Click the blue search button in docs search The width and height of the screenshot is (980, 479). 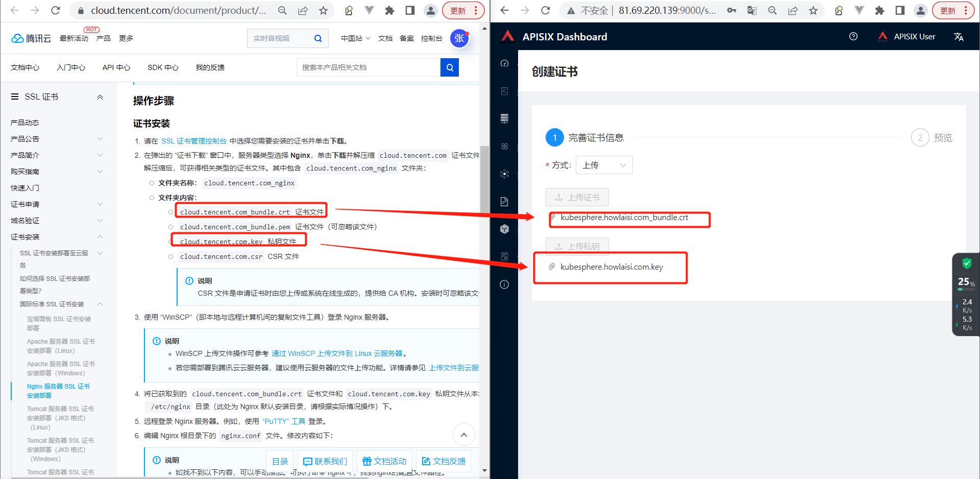coord(449,67)
